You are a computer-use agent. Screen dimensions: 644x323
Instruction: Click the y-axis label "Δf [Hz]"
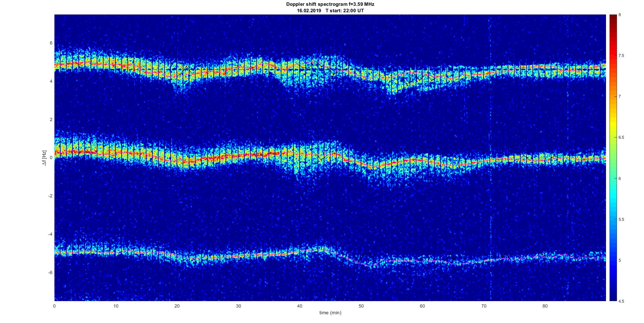coord(44,158)
